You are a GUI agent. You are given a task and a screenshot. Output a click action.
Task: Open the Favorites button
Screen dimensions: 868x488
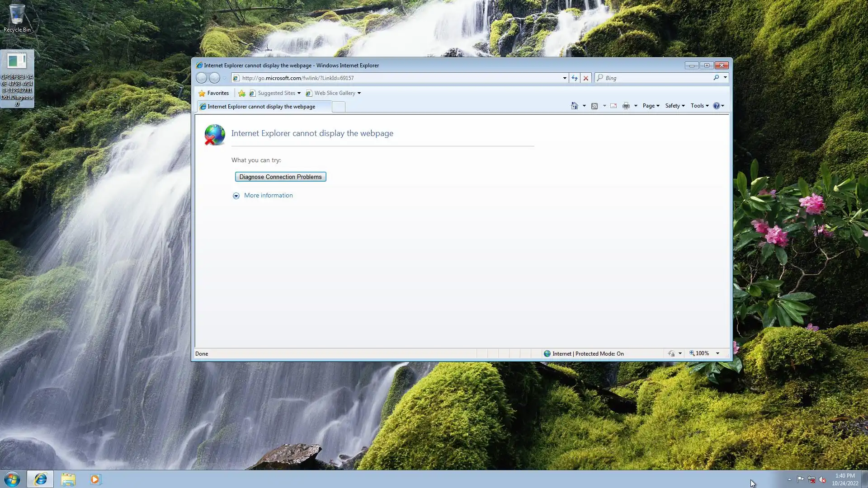point(214,93)
